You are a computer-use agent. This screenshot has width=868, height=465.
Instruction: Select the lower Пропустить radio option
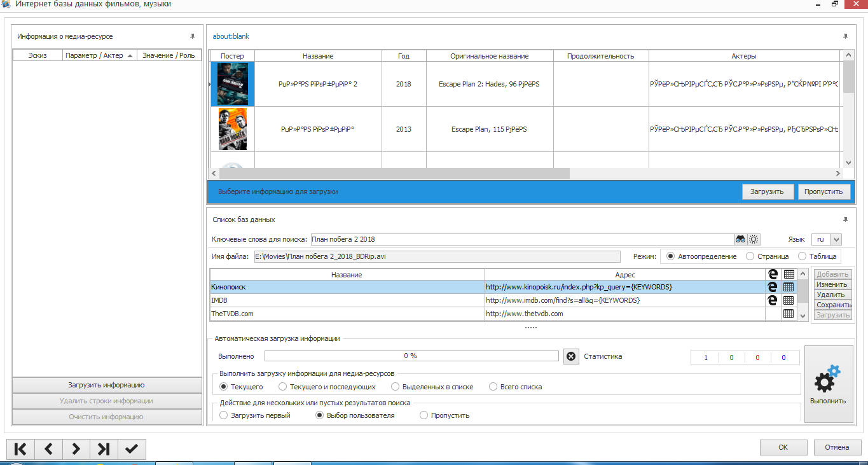pyautogui.click(x=424, y=415)
